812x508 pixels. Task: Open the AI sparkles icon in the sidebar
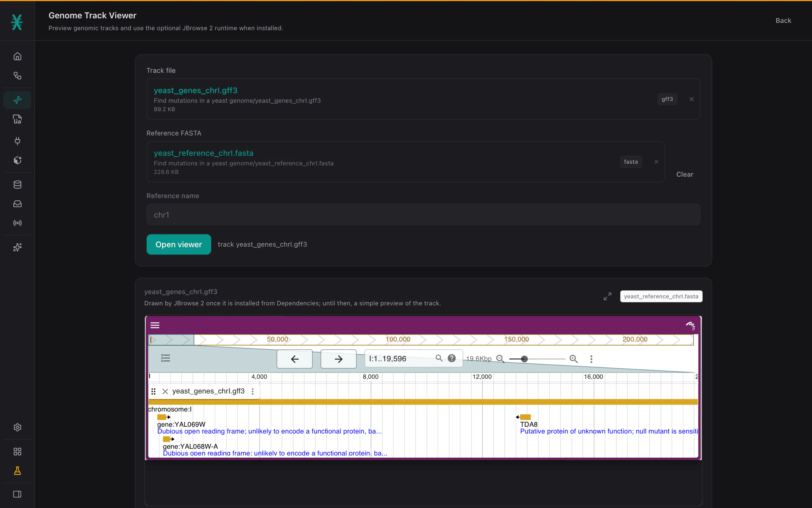(x=17, y=247)
